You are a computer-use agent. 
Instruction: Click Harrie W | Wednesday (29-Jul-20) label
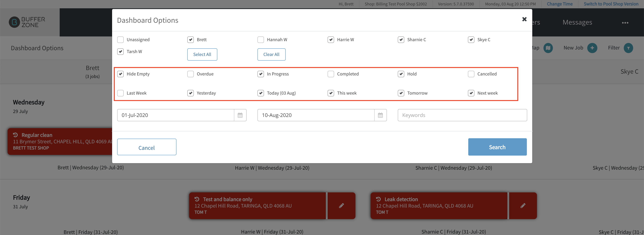[272, 168]
